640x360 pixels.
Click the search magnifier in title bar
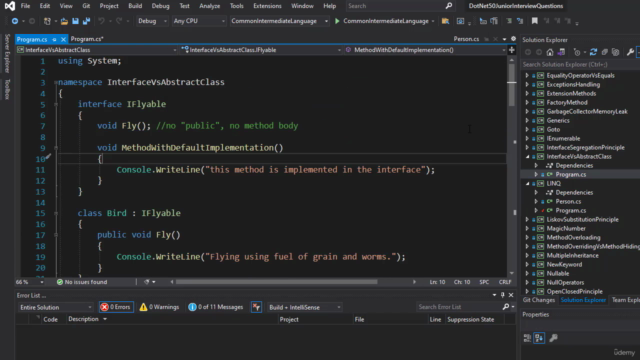[449, 6]
